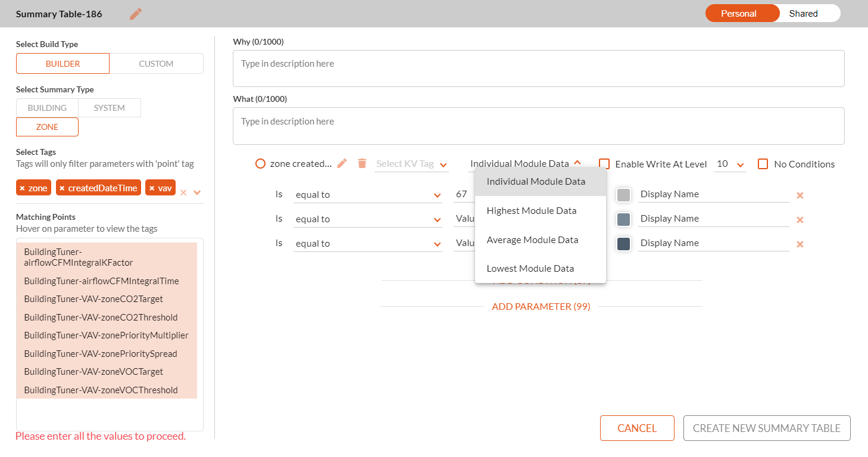
Task: Select BuildingTuner-airflowCFMIntegralTime point
Action: pos(107,281)
